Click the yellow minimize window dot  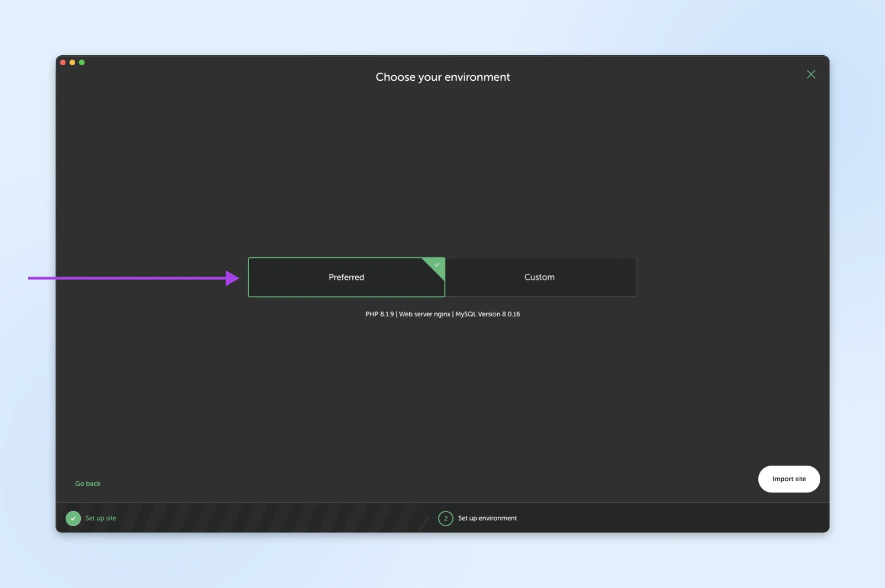click(72, 63)
